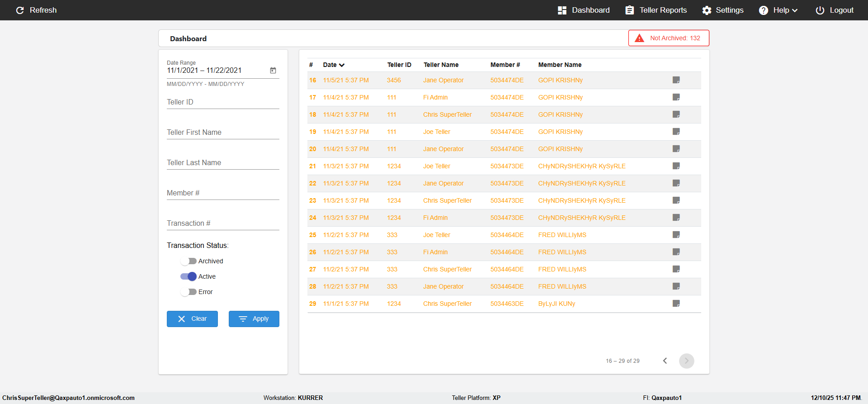
Task: Click the 16 – 29 of 29 pagination label
Action: click(623, 361)
